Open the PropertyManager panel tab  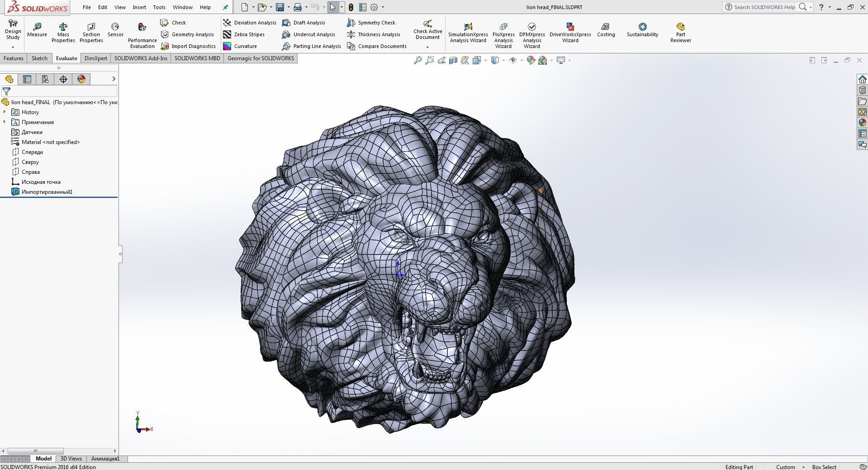pyautogui.click(x=27, y=79)
